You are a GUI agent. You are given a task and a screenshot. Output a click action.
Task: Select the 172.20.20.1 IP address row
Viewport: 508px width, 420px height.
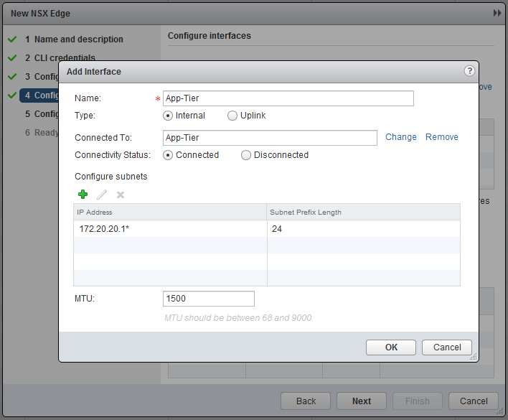[x=170, y=229]
